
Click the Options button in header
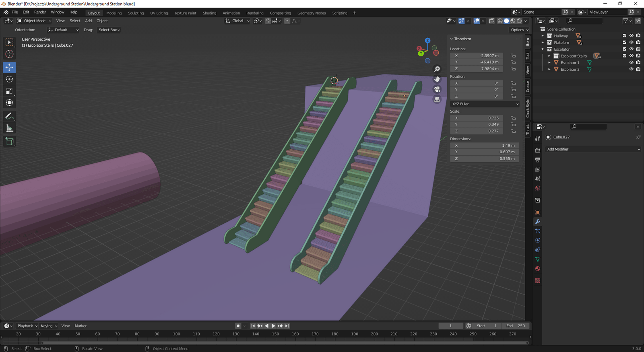[x=519, y=30]
